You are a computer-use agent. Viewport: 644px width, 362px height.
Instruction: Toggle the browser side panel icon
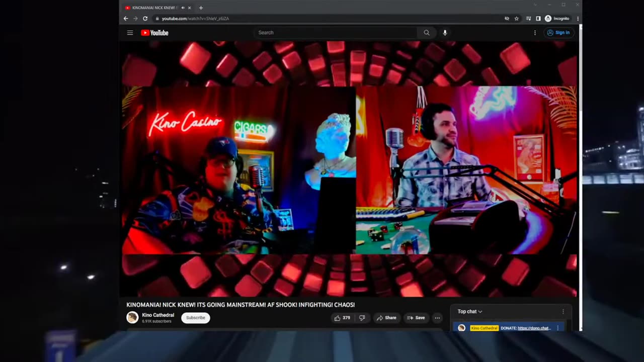click(x=538, y=19)
